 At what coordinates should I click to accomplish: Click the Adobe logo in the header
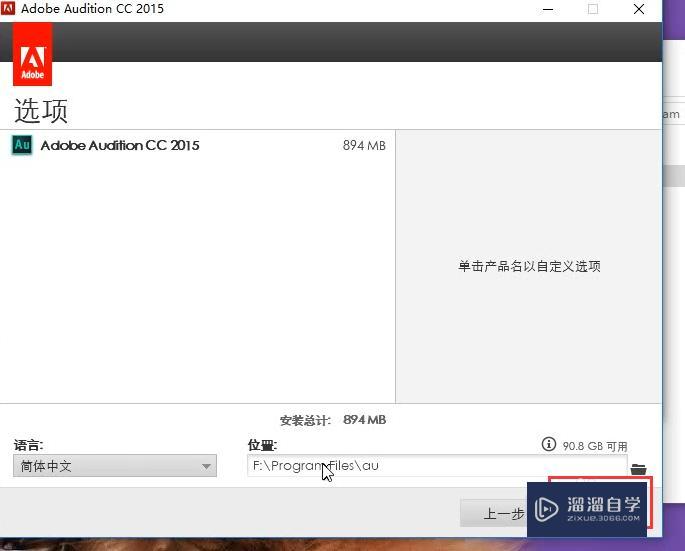point(32,54)
